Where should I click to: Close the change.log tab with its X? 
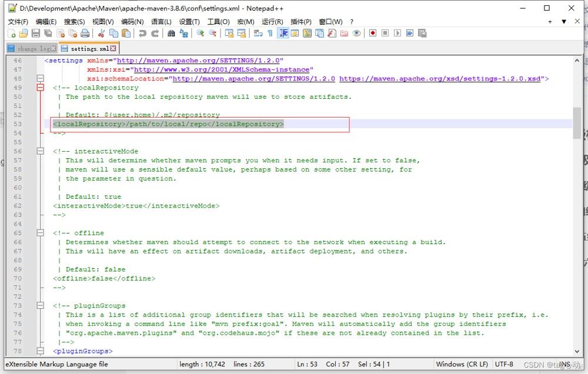(x=54, y=48)
